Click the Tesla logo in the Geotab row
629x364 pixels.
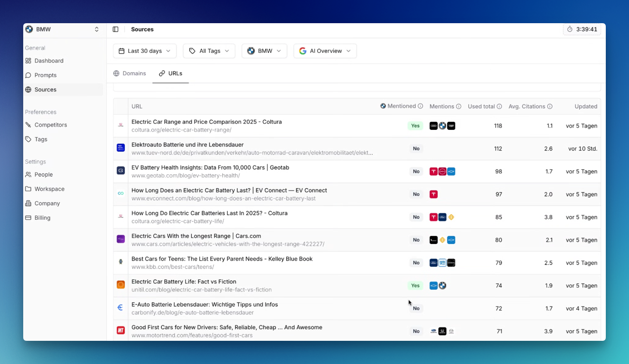434,172
